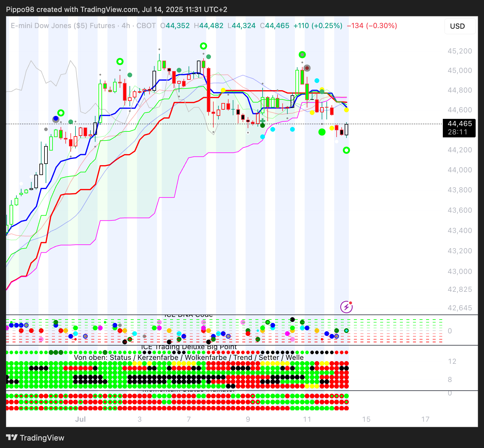Click the Jul label on time axis
484x448 pixels.
pos(80,419)
